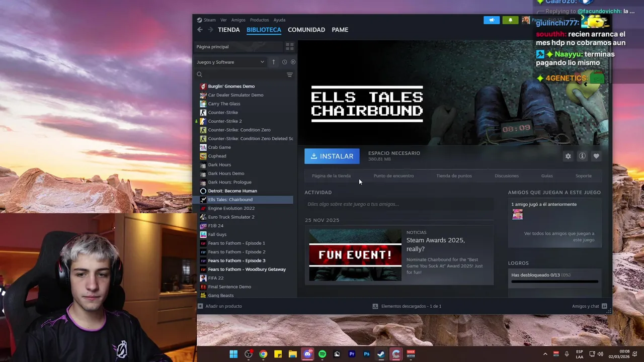Open advanced library filters icon

tap(289, 74)
